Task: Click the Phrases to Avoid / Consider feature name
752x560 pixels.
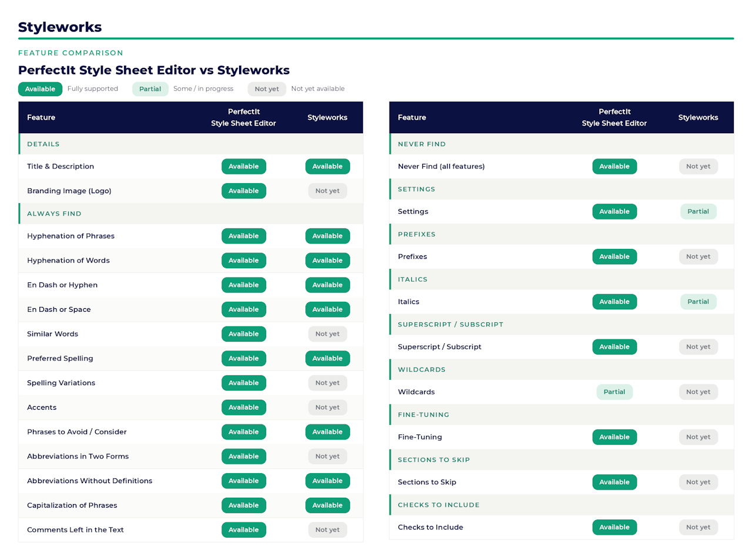Action: coord(77,432)
